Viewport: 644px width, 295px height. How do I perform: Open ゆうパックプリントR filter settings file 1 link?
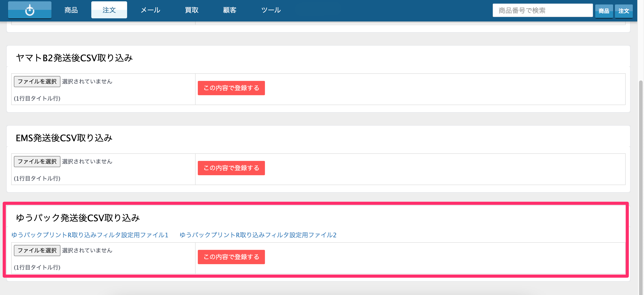90,235
